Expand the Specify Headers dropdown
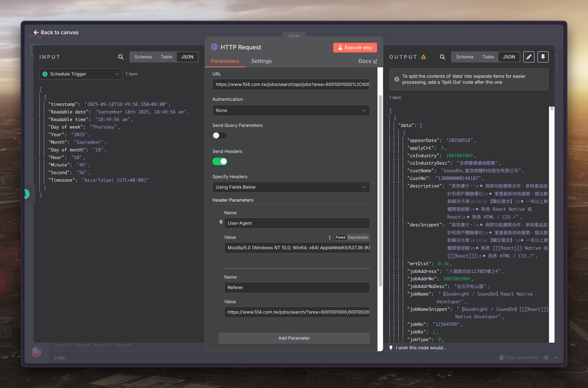Viewport: 588px width, 388px height. pos(291,187)
